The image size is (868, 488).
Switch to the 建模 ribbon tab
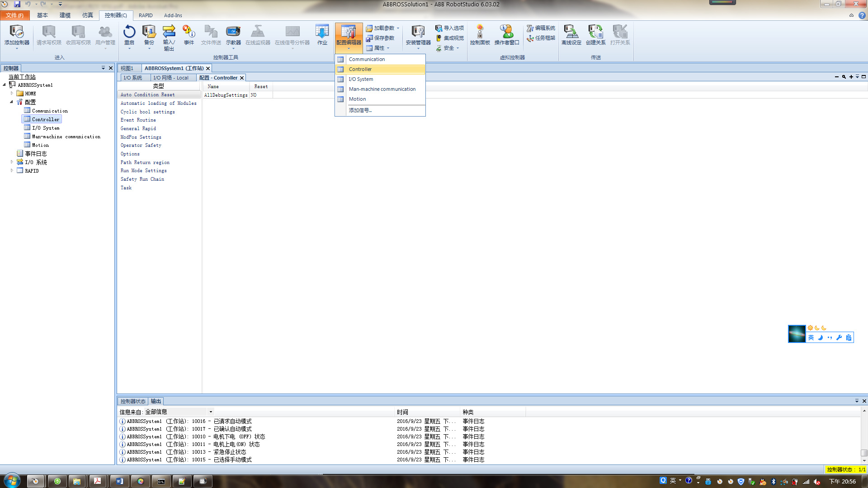tap(65, 15)
